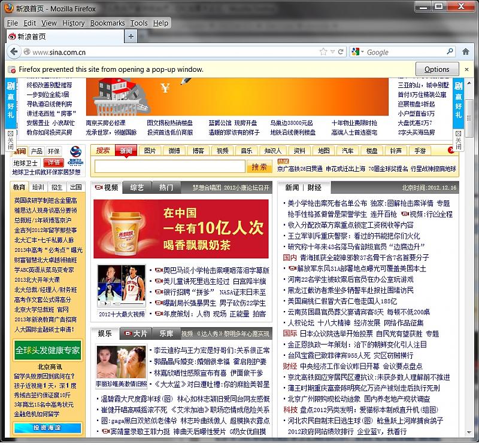Close the right side ad banner (关闭)
Screen dimensions: 479x448
tap(458, 140)
